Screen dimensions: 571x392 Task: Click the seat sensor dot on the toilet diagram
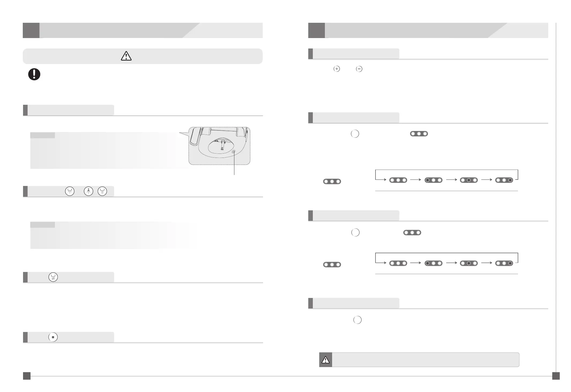[x=234, y=152]
